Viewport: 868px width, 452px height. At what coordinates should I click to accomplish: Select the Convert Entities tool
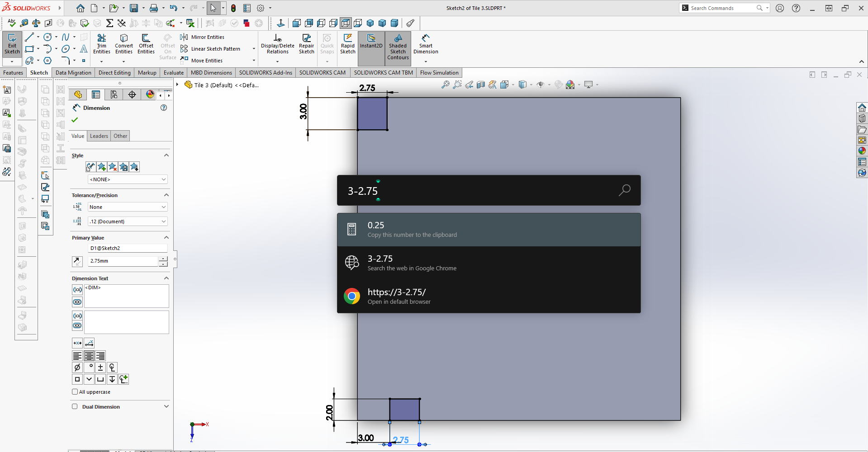(124, 44)
